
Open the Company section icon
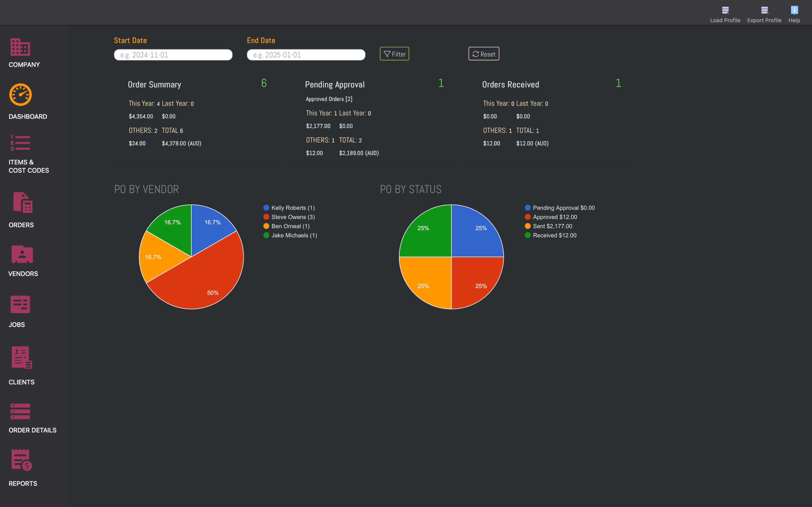(x=20, y=47)
